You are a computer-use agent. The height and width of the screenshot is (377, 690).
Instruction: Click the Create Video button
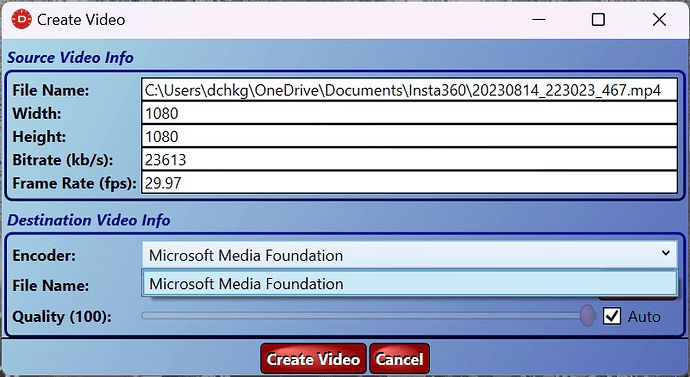coord(313,359)
